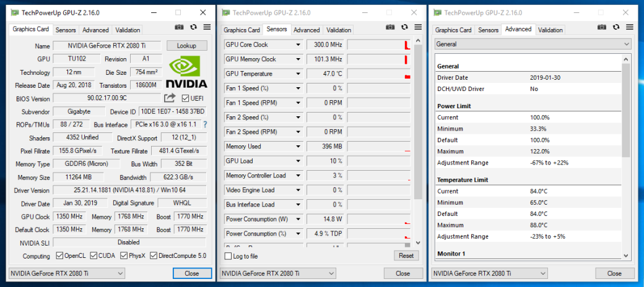Switch to Graphics Card tab in Sensors window
Screen dimensions: 644x287
tap(242, 30)
